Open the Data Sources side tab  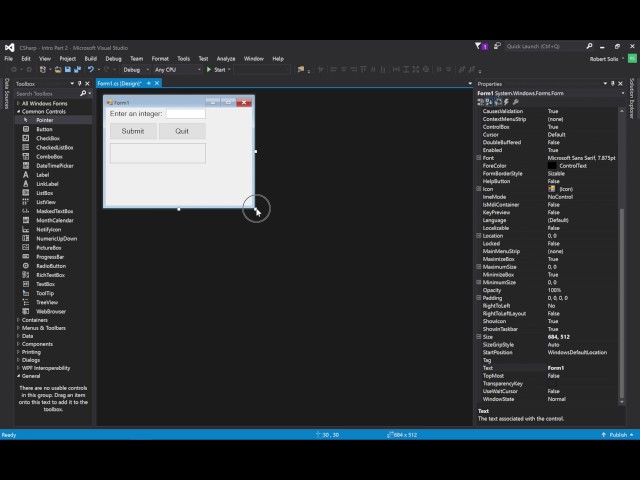click(x=7, y=93)
